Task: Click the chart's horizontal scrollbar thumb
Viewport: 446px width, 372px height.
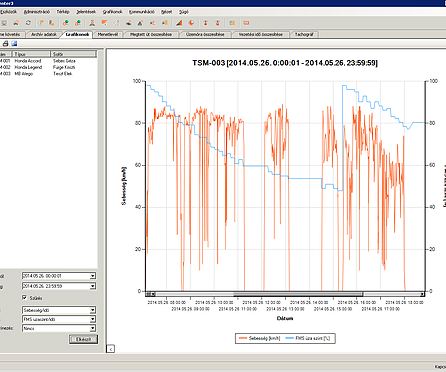Action: (x=298, y=294)
